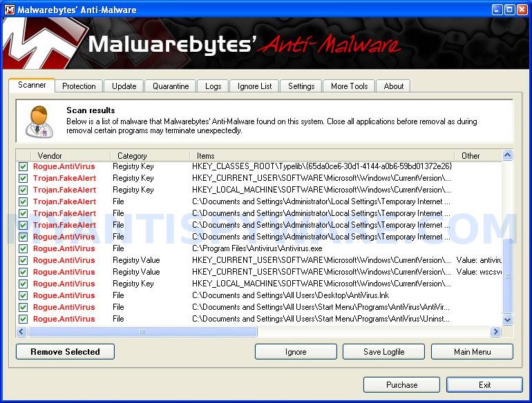The width and height of the screenshot is (532, 403).
Task: Uncheck the HKEY_CLASSES_ROOT Typelib Rogue.AntiVirus checkbox
Action: click(23, 166)
